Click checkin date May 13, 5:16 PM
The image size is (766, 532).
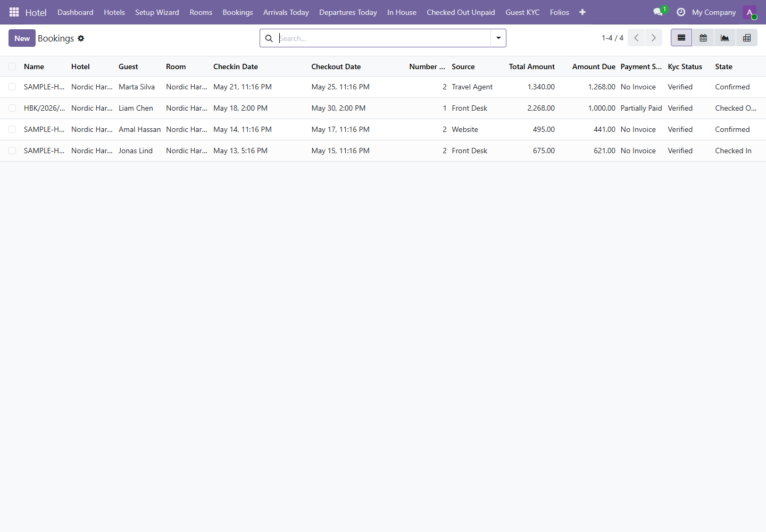tap(240, 151)
